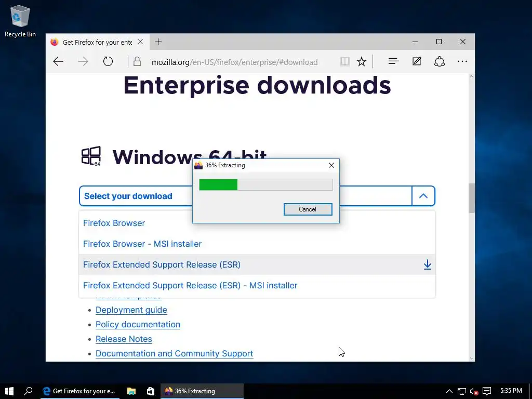Open the Release Notes link
Viewport: 532px width, 399px height.
(x=124, y=339)
